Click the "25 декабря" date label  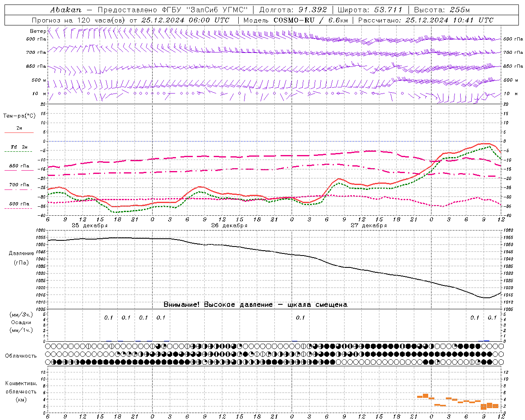89,226
